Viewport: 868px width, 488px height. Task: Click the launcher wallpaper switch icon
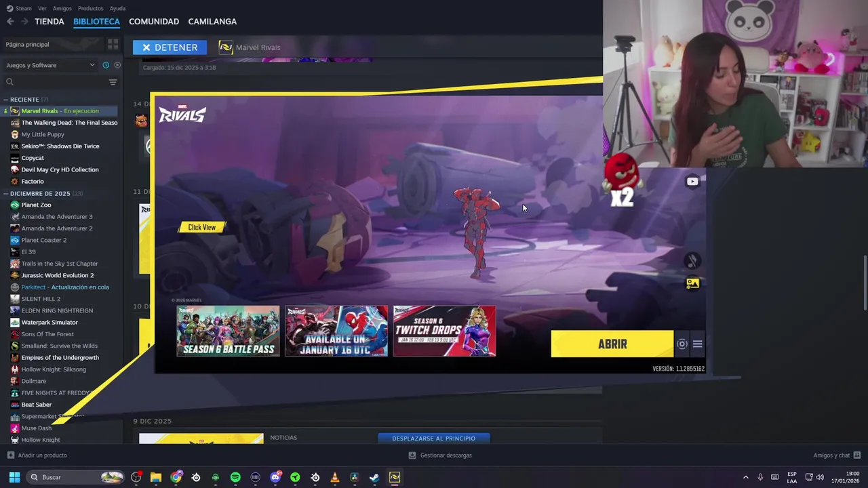click(692, 283)
